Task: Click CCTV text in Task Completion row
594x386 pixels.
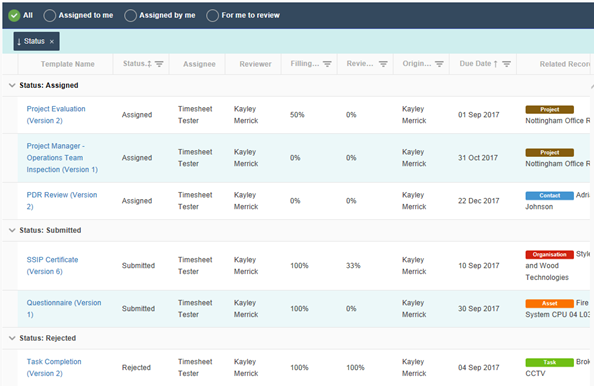Action: (x=535, y=373)
